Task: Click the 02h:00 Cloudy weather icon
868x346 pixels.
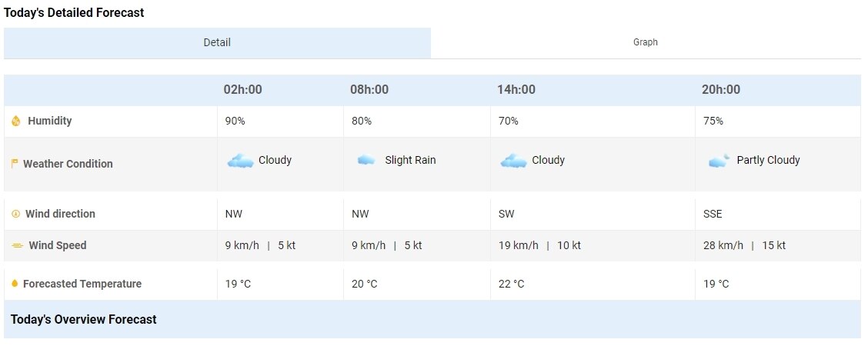Action: [240, 161]
